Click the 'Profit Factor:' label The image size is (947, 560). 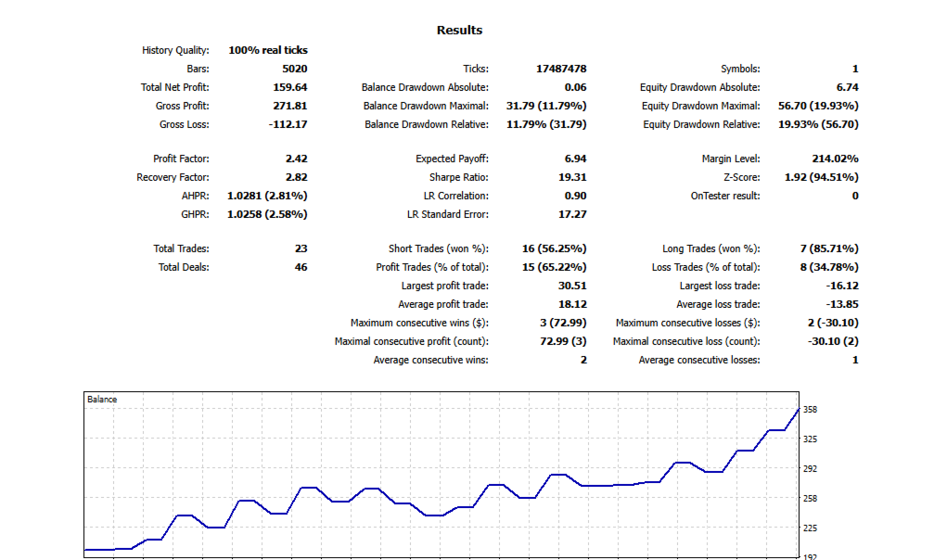pos(181,159)
